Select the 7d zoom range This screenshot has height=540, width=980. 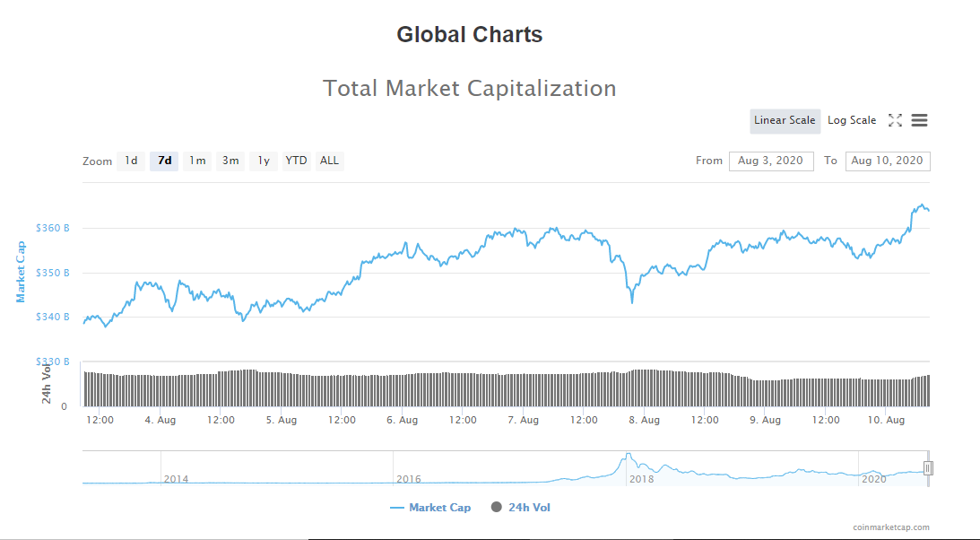(x=164, y=161)
